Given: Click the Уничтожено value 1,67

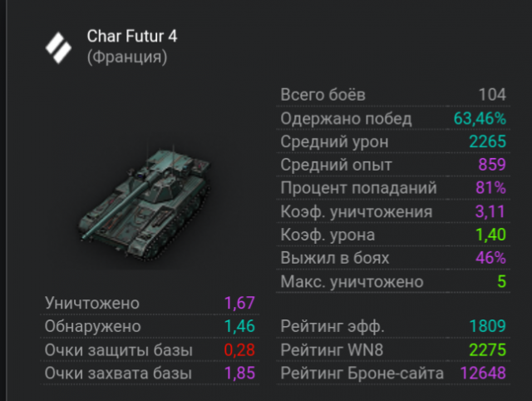Looking at the screenshot, I should [239, 303].
